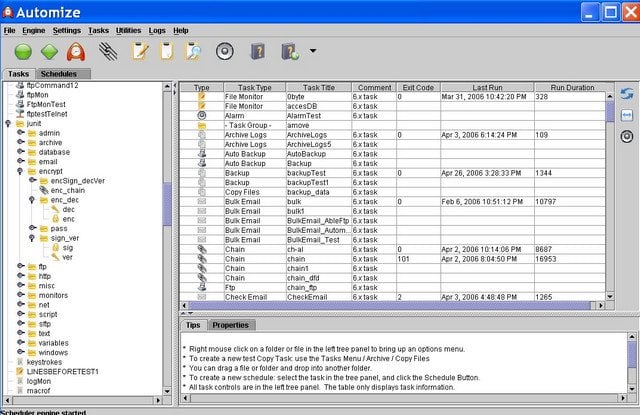Switch to the Schedules tab

click(59, 74)
